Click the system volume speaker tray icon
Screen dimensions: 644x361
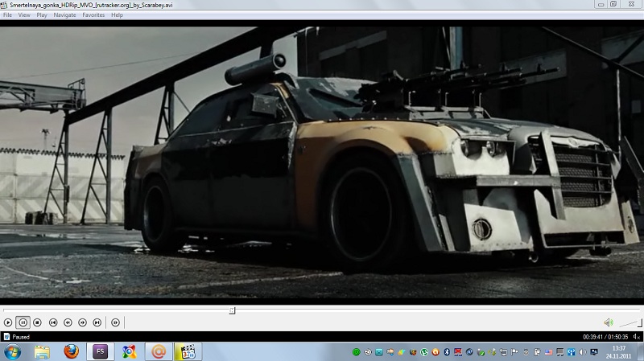click(582, 352)
